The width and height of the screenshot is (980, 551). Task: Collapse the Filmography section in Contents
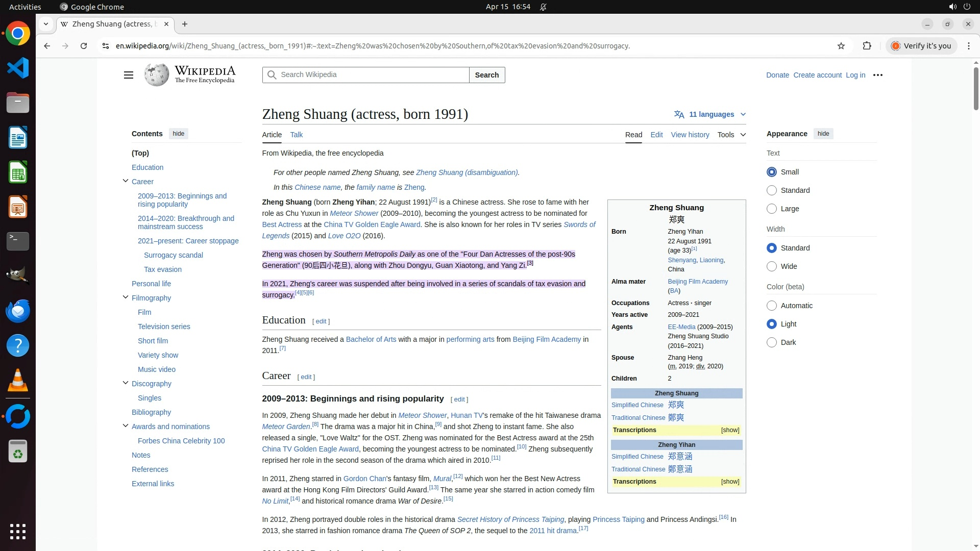(x=126, y=297)
